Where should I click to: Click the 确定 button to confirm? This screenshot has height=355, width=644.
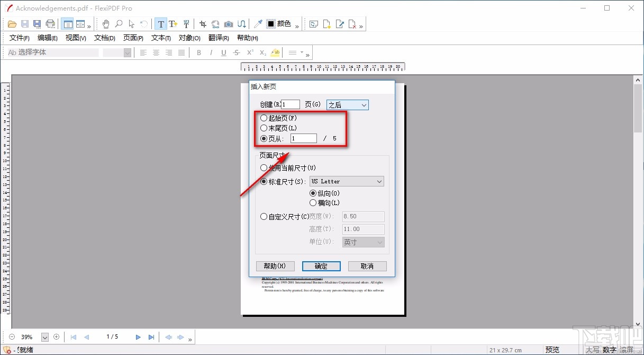click(321, 265)
